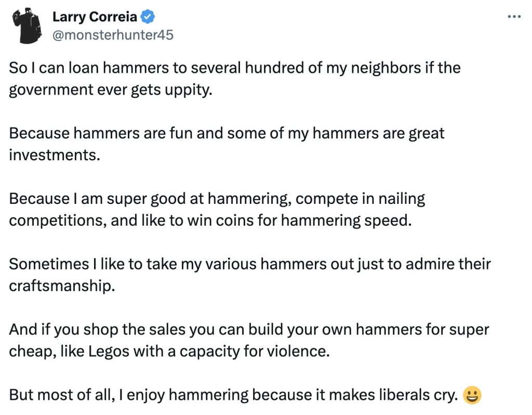Click the line starting "And if you shop the sales"
The image size is (532, 415).
tap(249, 330)
